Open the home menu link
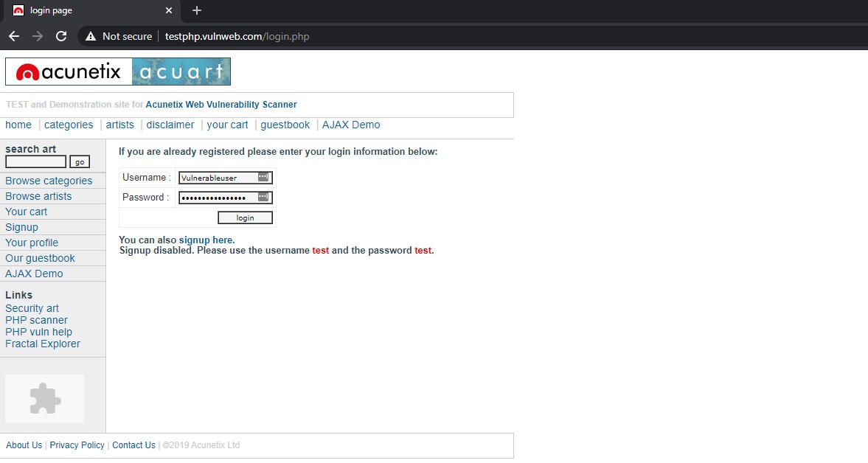 tap(18, 125)
